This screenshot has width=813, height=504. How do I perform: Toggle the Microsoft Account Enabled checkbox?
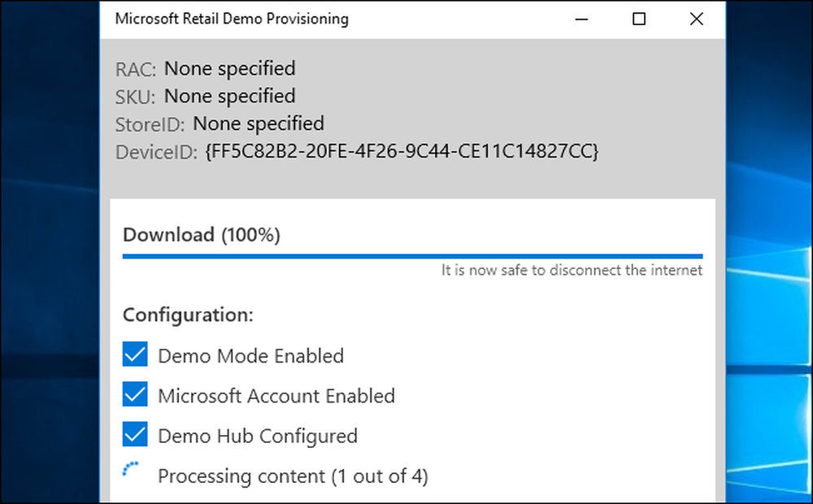135,394
